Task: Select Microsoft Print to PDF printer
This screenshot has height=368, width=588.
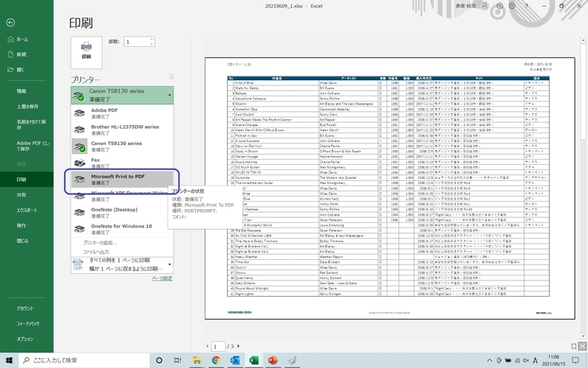Action: [122, 179]
